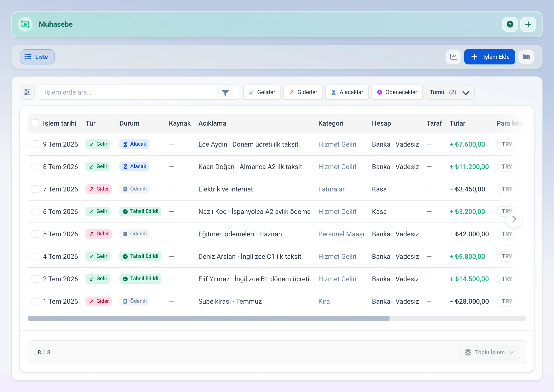Click the amount − ₺42.000,00

click(x=469, y=234)
